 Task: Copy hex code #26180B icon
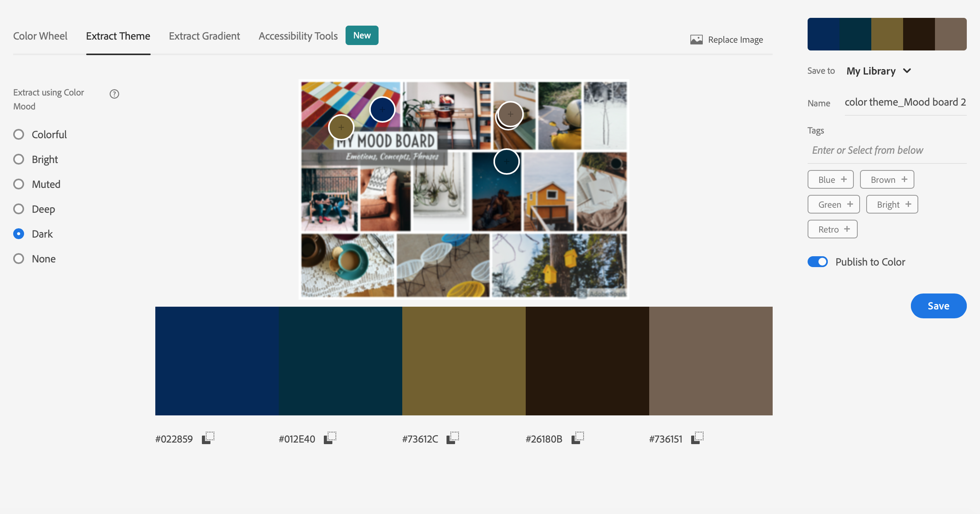coord(578,438)
